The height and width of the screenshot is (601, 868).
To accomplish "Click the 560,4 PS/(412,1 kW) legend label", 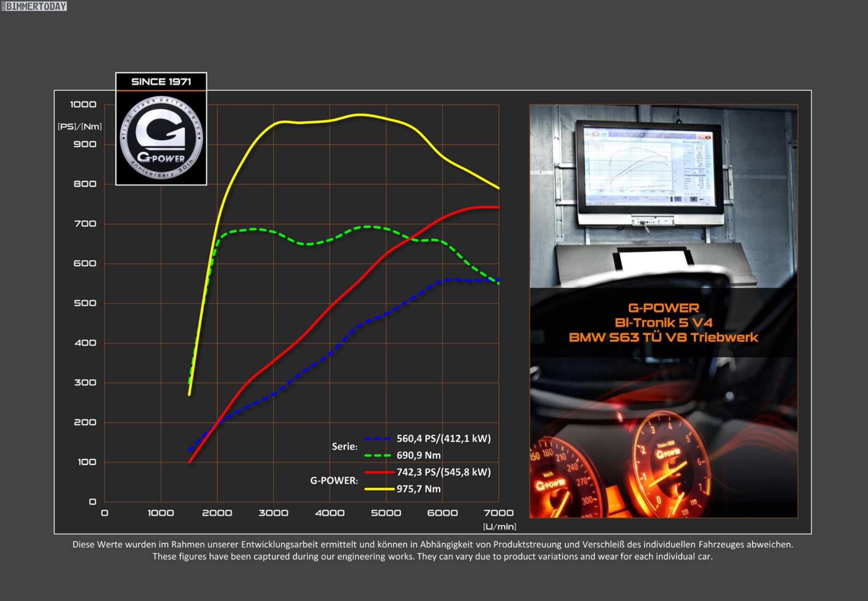I will [x=443, y=439].
